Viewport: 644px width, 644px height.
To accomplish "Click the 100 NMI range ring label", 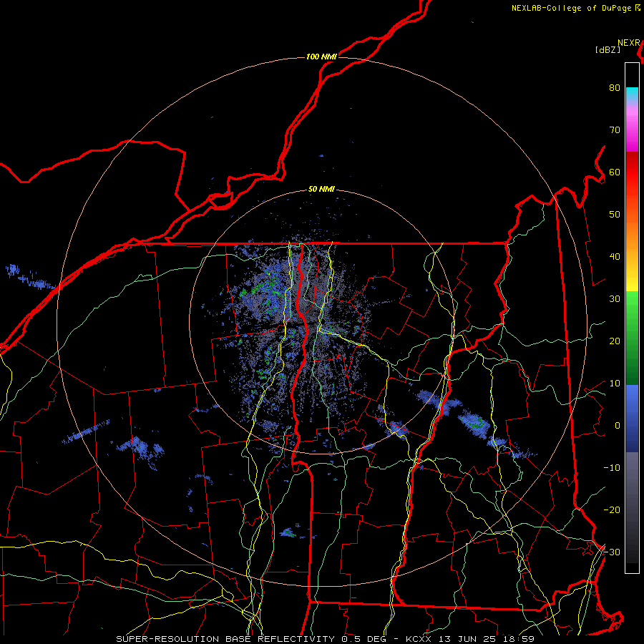I will tap(321, 57).
